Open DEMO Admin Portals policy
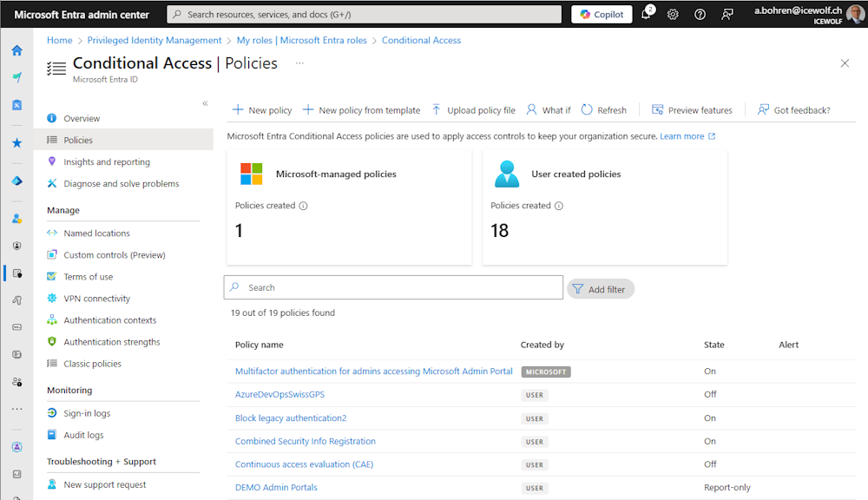Image resolution: width=868 pixels, height=500 pixels. pos(276,487)
